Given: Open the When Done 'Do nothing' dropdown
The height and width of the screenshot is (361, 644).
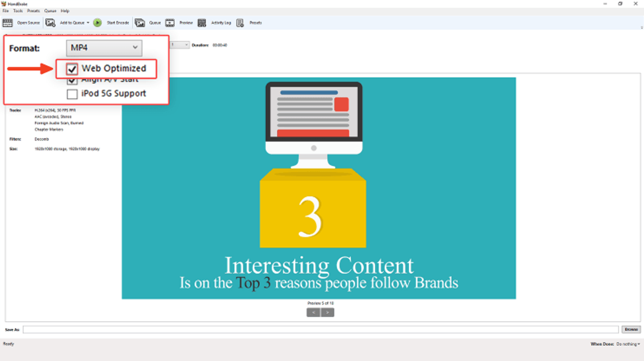Looking at the screenshot, I should (x=628, y=344).
